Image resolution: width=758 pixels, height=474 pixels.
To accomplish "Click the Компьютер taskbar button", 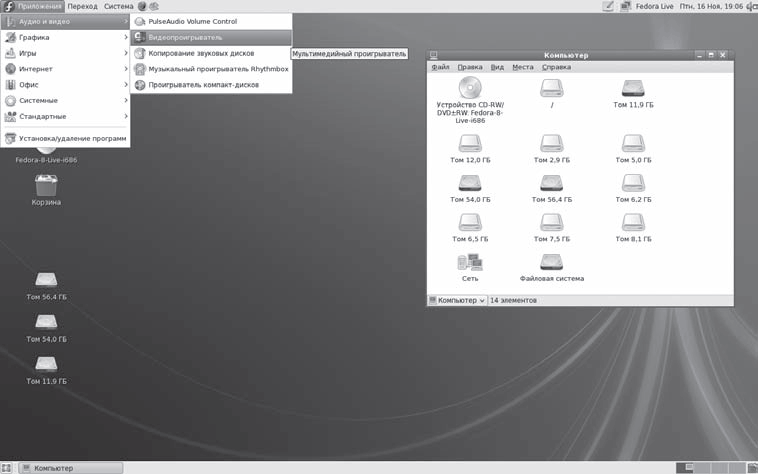I will [x=62, y=467].
